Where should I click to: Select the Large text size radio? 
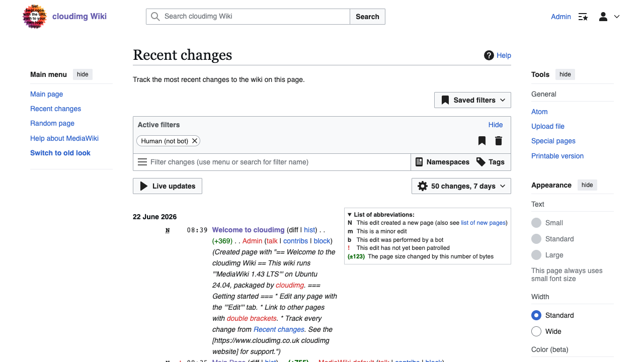pos(536,255)
